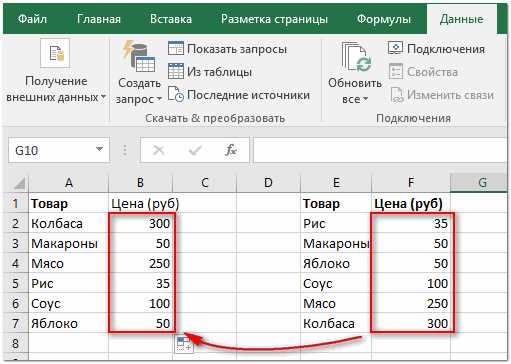Click the Изменить связи icon

(x=397, y=94)
